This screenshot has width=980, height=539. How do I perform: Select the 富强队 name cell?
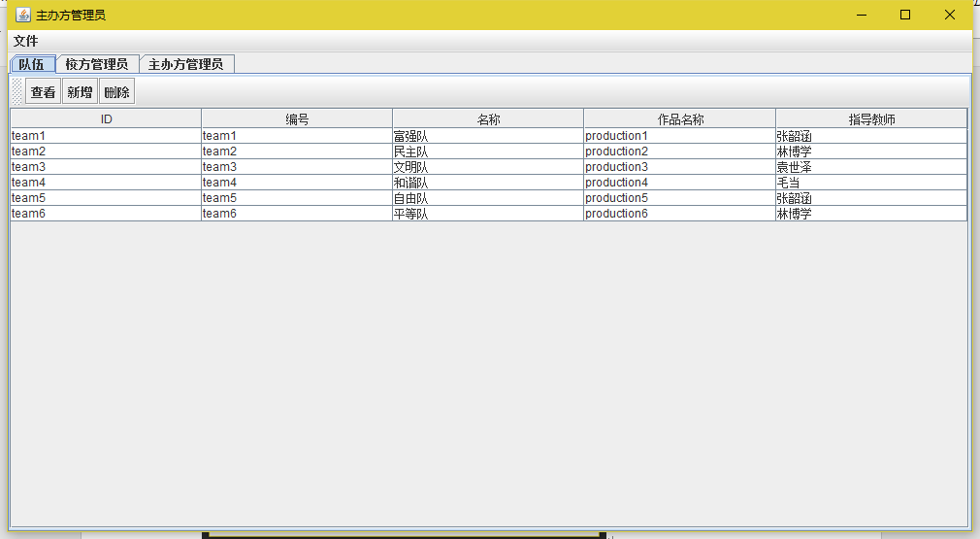point(488,136)
